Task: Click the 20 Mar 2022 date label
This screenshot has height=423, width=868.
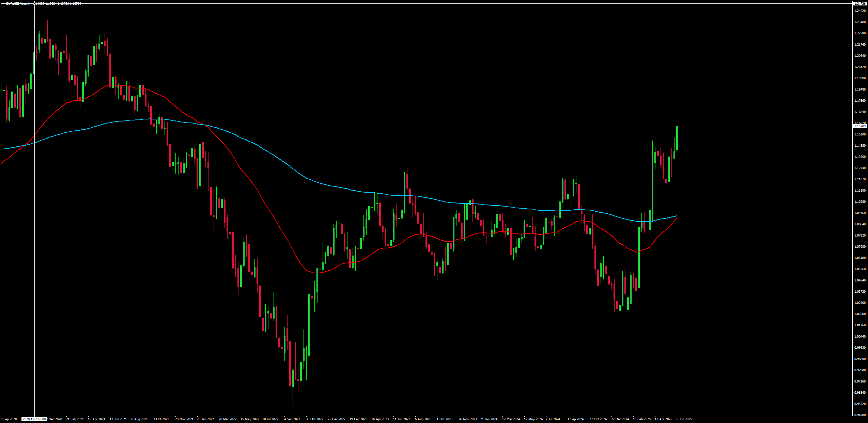Action: pyautogui.click(x=228, y=419)
